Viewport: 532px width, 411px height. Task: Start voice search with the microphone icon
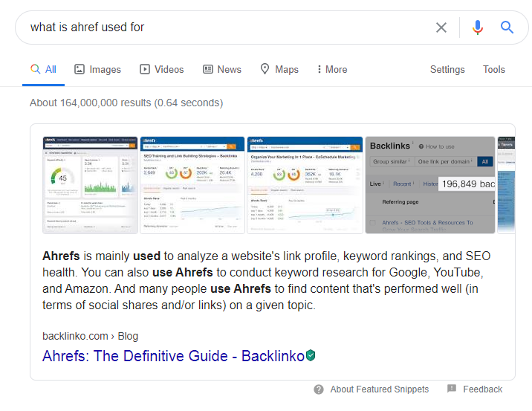coord(477,27)
